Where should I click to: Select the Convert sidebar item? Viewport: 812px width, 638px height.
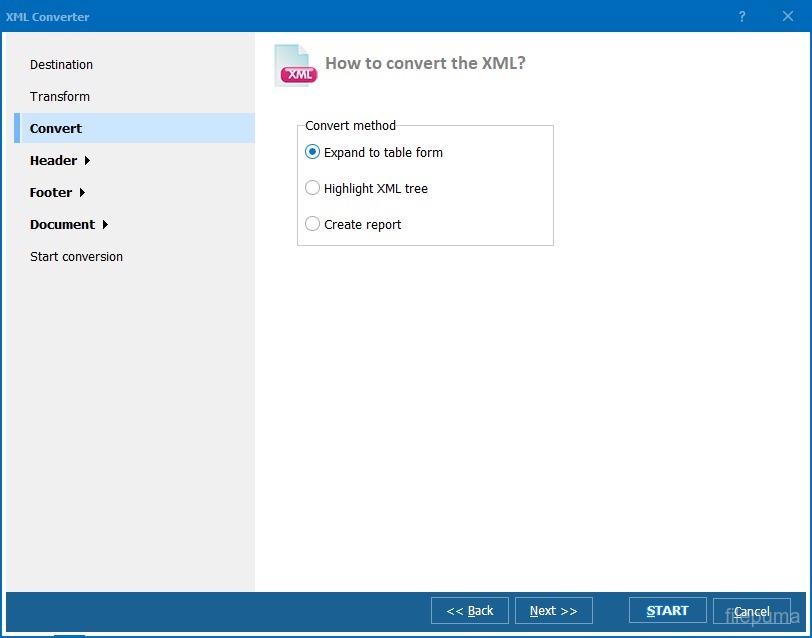56,129
